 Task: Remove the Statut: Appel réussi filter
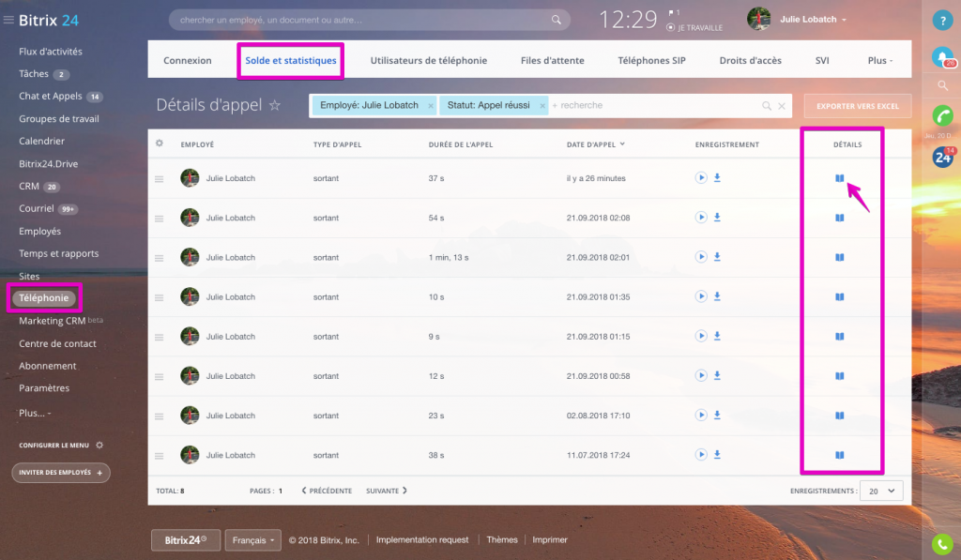point(542,106)
